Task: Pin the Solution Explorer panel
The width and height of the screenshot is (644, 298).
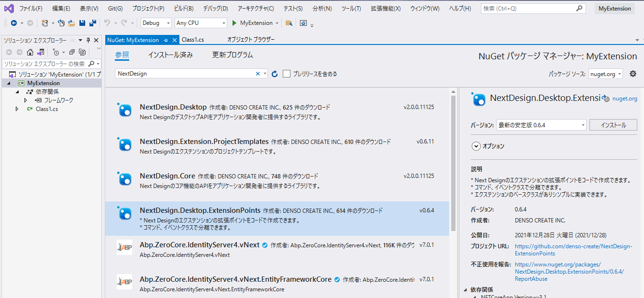Action: point(88,41)
